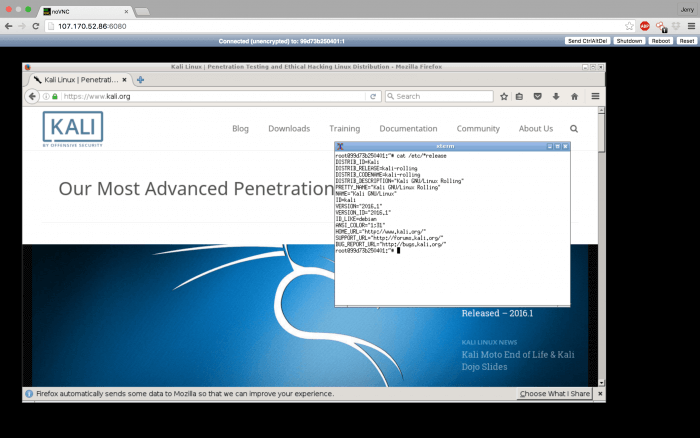The width and height of the screenshot is (700, 438).
Task: Open the Training menu on Kali site
Action: click(345, 129)
